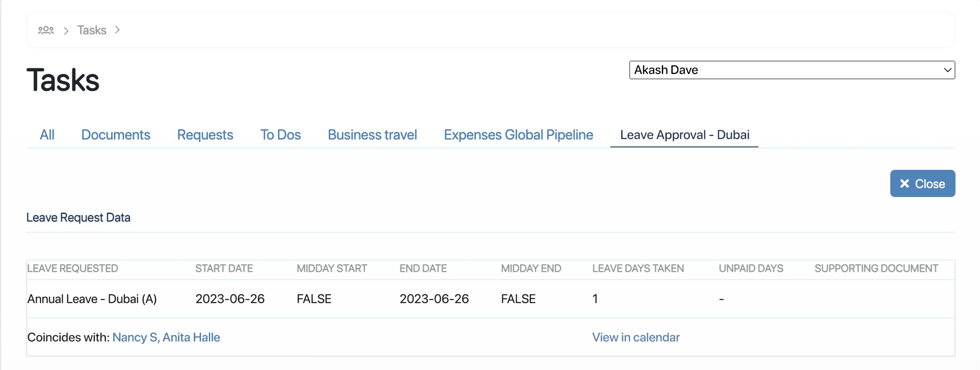Select the Requests tab
Screen dimensions: 980x370
(205, 135)
